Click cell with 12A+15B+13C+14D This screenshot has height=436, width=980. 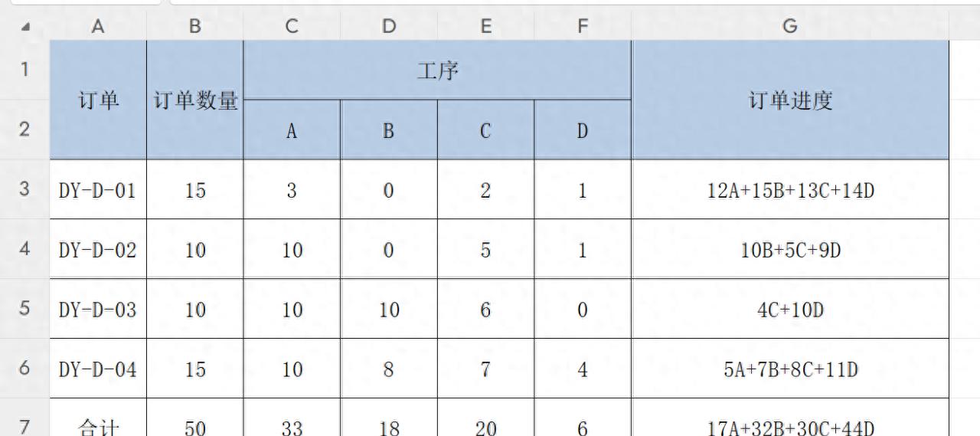790,190
